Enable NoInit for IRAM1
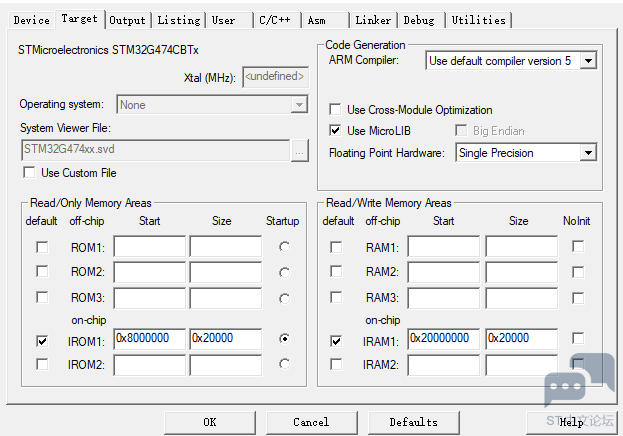This screenshot has height=436, width=623. [x=578, y=338]
